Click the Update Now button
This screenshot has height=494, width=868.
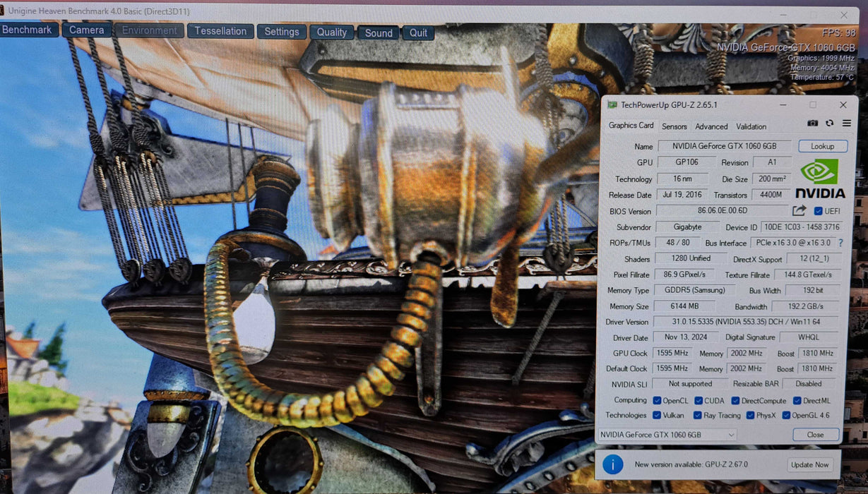[810, 464]
